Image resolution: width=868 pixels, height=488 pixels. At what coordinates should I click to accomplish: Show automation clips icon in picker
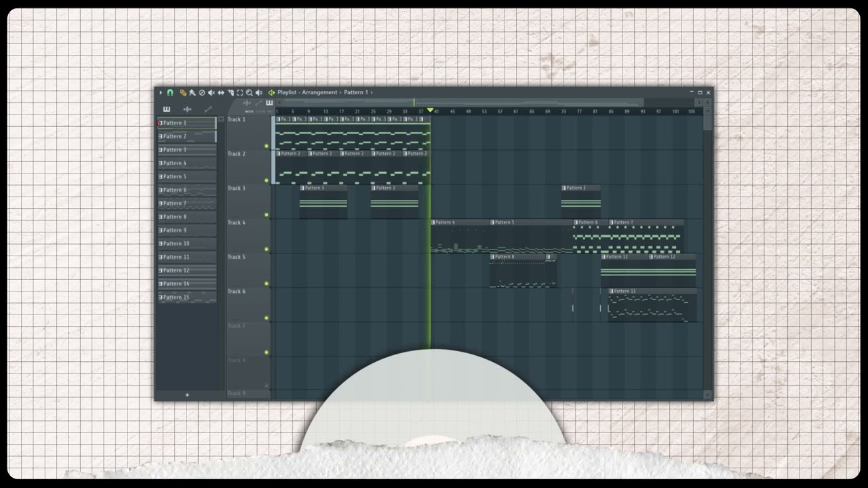pos(208,109)
